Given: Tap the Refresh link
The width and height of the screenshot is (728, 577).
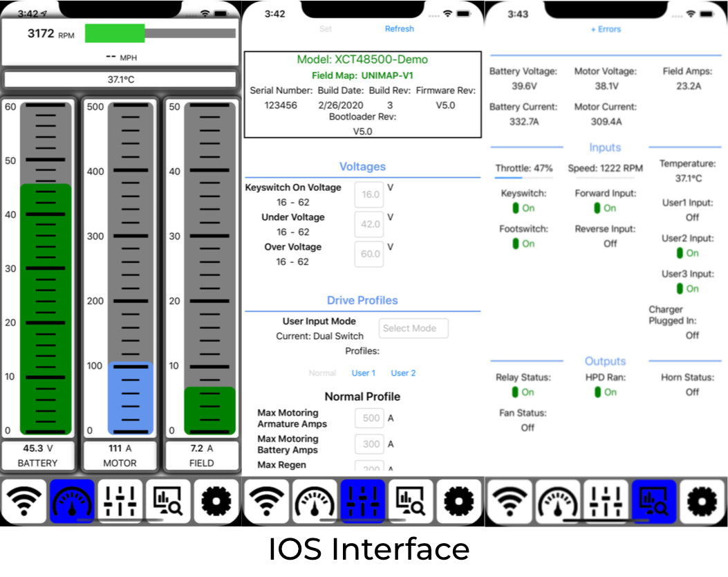Looking at the screenshot, I should [x=400, y=29].
